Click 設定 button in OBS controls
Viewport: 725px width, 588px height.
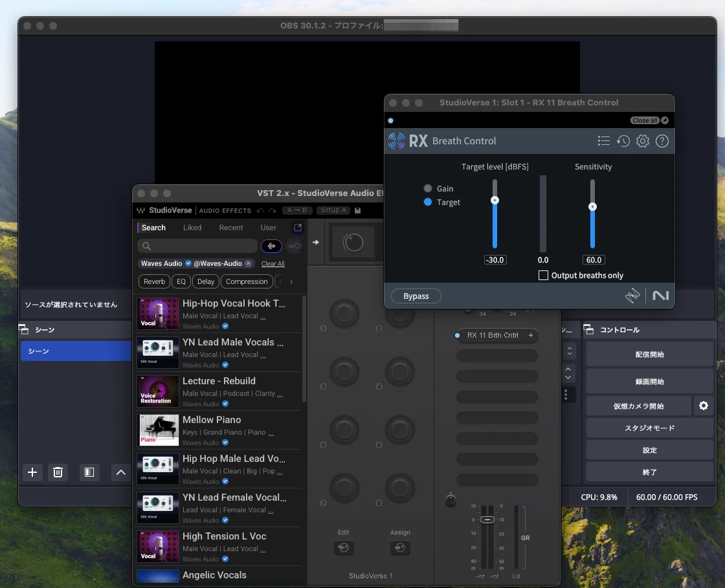[x=650, y=450]
